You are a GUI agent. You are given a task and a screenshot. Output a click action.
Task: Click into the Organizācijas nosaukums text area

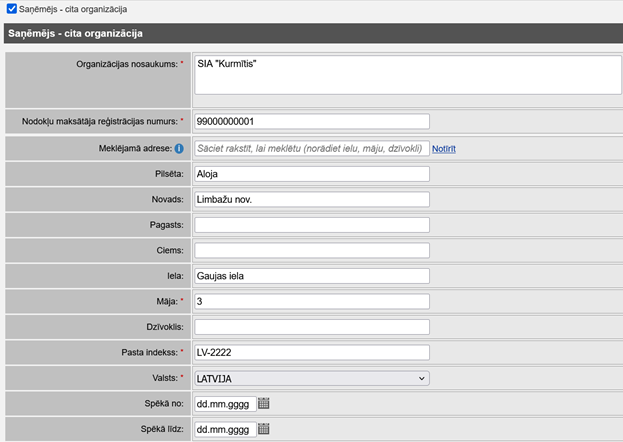402,76
